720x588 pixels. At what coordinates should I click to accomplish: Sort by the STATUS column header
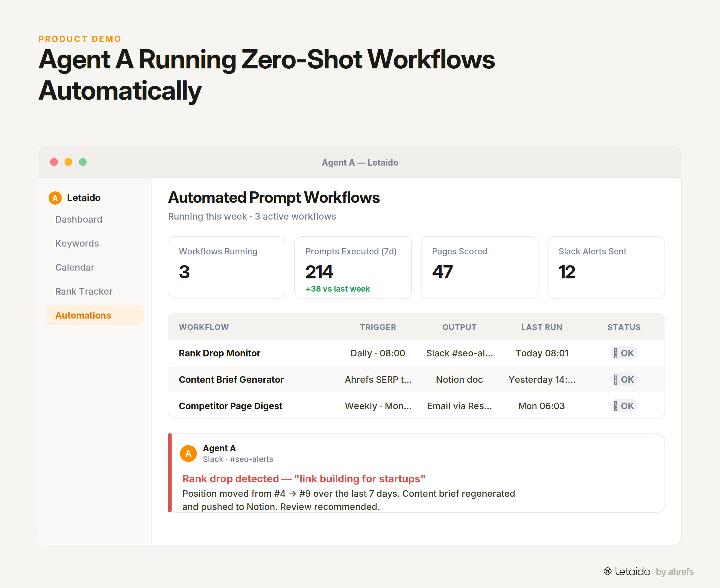coord(624,327)
